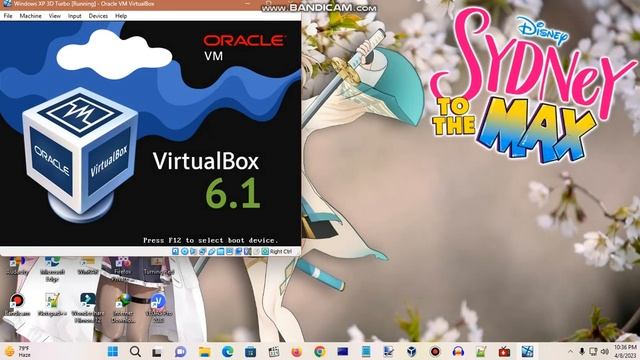Open the Wondershare Filmora desktop shortcut
The image size is (640, 360).
[88, 308]
